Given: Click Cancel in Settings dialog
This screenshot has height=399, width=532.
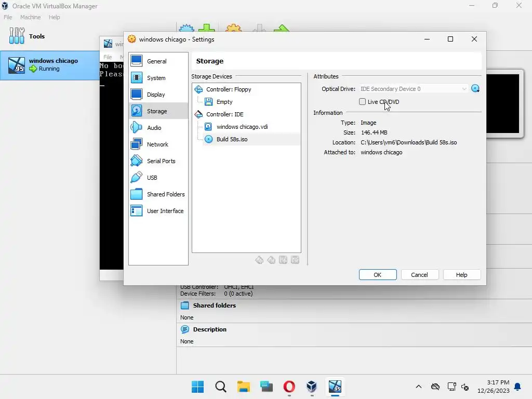Looking at the screenshot, I should tap(420, 275).
